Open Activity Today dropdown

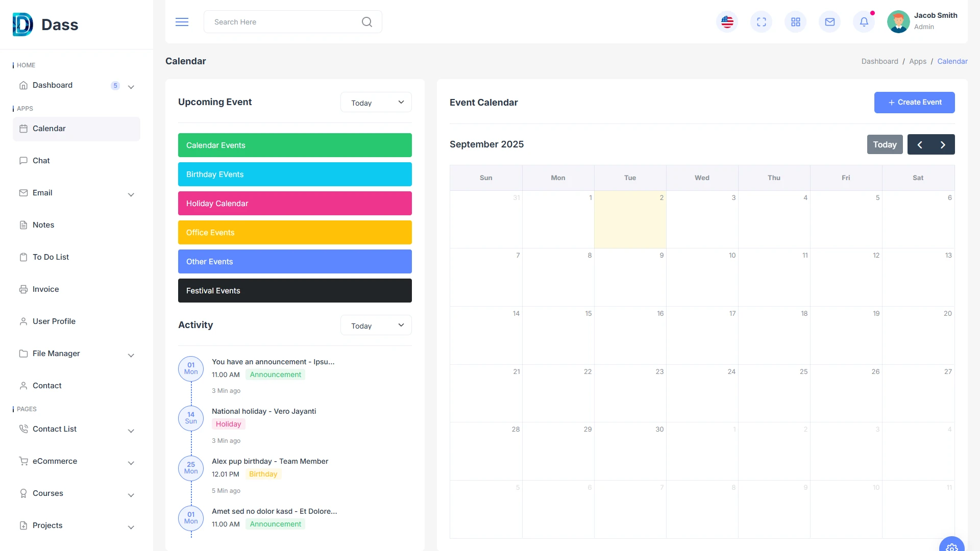[376, 325]
